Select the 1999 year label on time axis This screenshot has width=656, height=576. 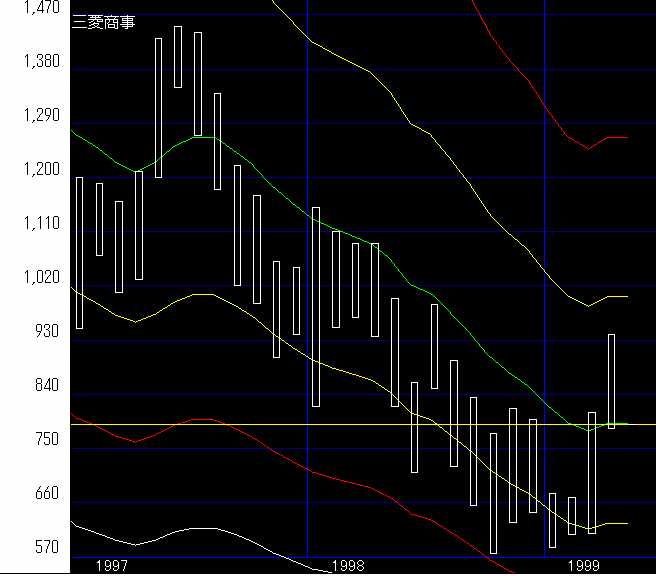point(586,566)
